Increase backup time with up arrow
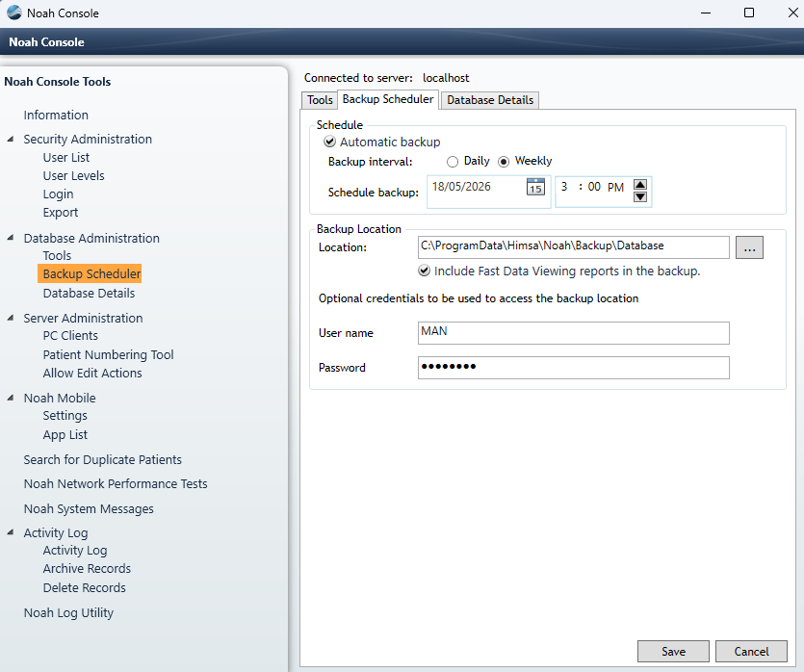The image size is (804, 672). tap(640, 185)
